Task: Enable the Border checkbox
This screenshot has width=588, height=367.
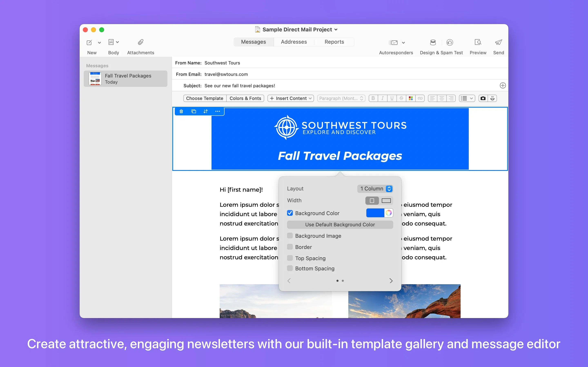Action: 290,247
